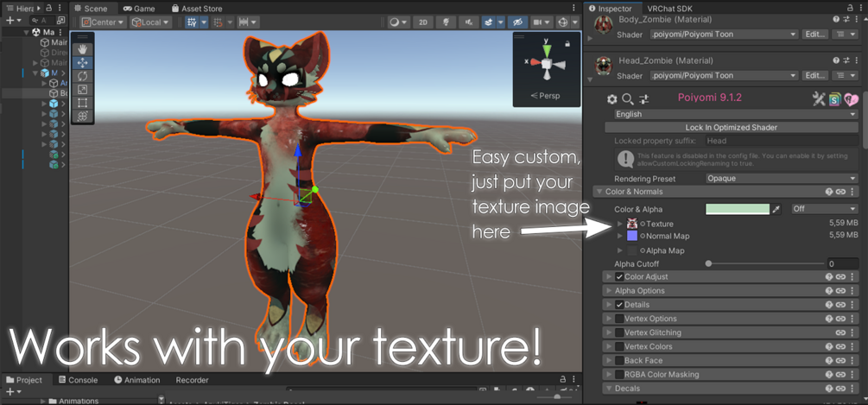Image resolution: width=868 pixels, height=405 pixels.
Task: Toggle 2D view mode
Action: pos(423,22)
